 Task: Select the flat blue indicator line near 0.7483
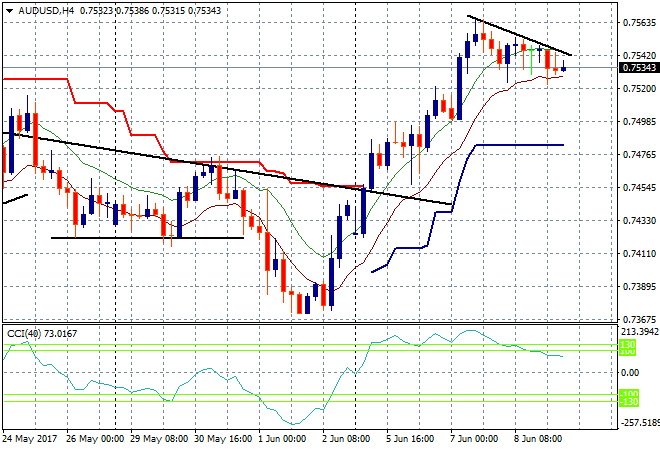click(519, 145)
